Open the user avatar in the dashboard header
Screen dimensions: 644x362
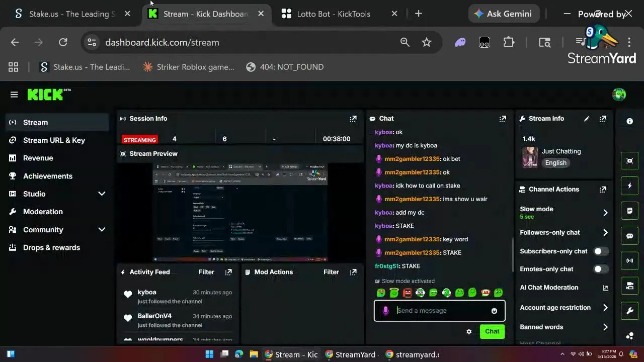tap(619, 95)
